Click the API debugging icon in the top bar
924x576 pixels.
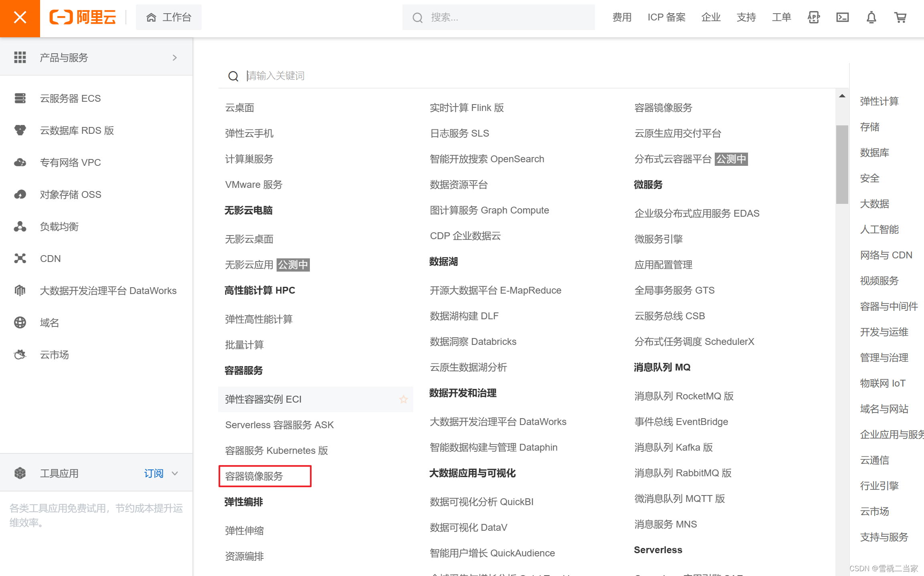813,17
